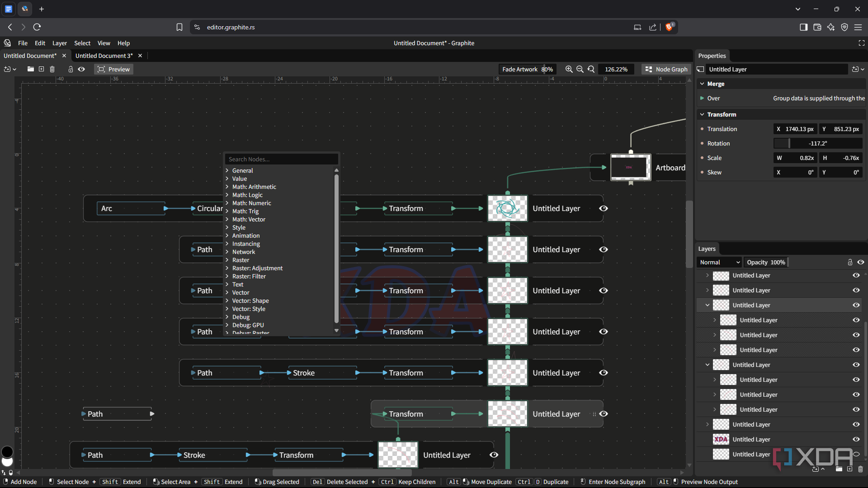Click the Graphite logo icon in menu bar
This screenshot has height=488, width=868.
pos(7,43)
